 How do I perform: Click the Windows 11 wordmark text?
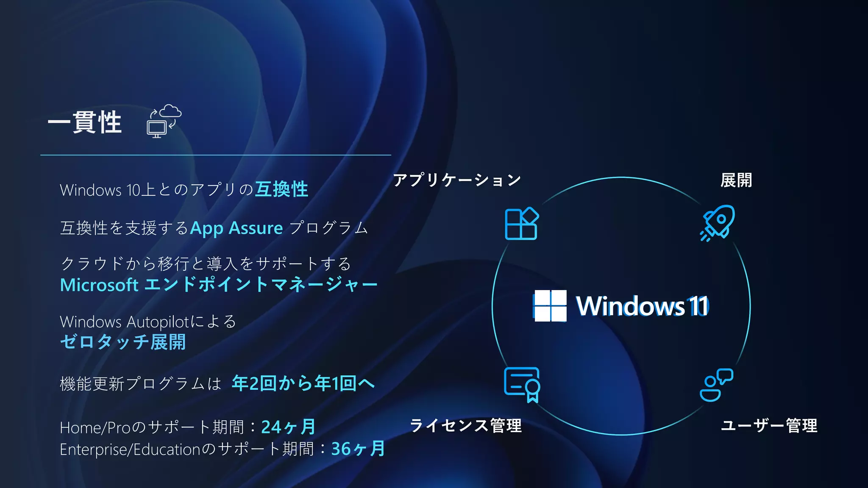[x=642, y=306]
